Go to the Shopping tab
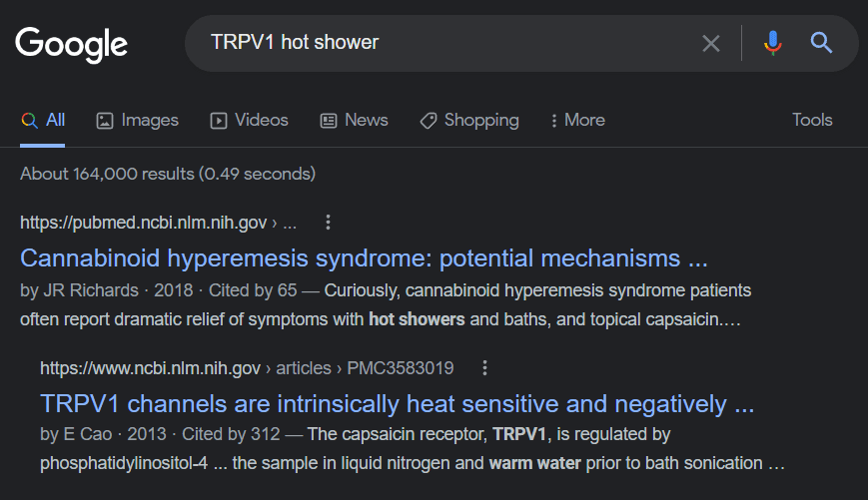This screenshot has width=868, height=500. 469,120
